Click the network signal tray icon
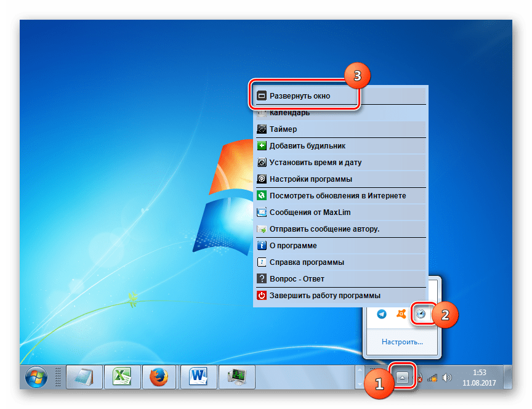Image resolution: width=532 pixels, height=409 pixels. click(x=432, y=378)
